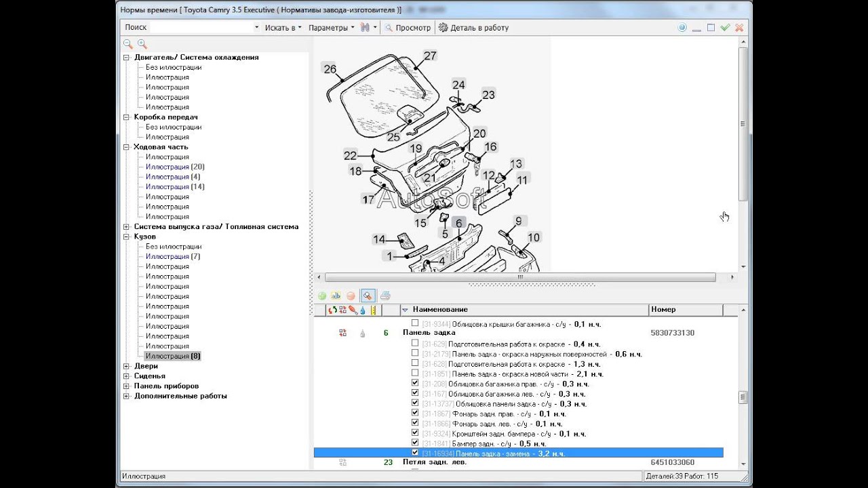
Task: Uncheck the Кронштейн задн. бампера checkbox
Action: click(x=415, y=432)
